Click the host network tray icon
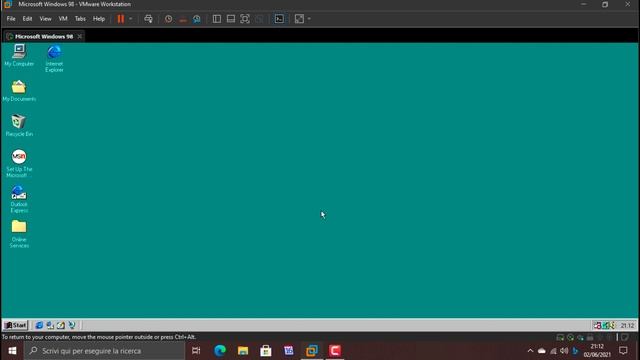Viewport: 640px width, 360px height. [x=553, y=351]
